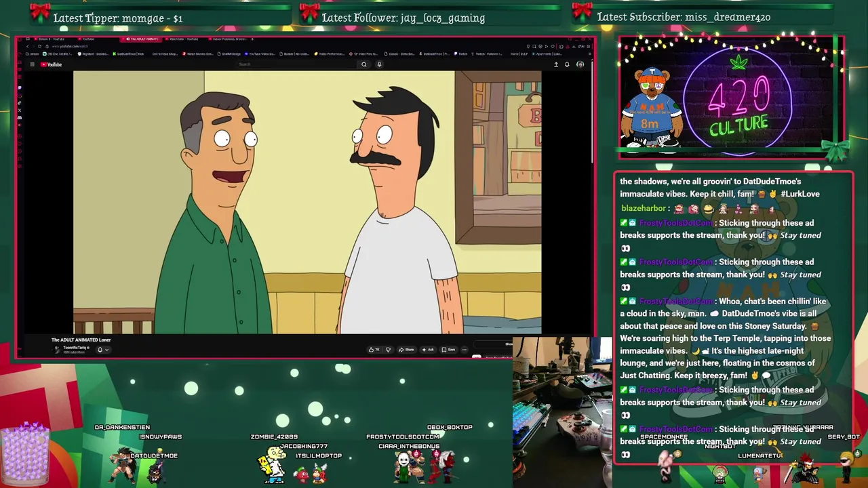Switch to Indoor Problems tab
This screenshot has height=488, width=868.
click(x=227, y=39)
